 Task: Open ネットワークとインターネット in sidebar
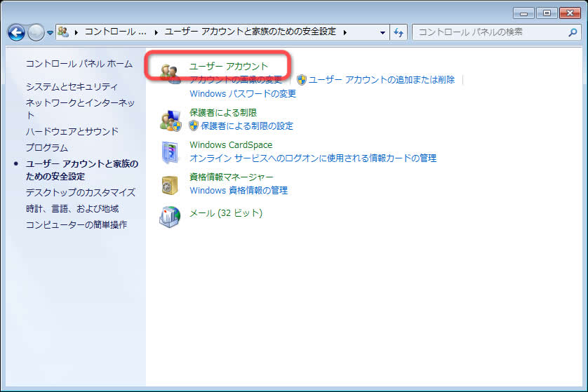coord(80,109)
